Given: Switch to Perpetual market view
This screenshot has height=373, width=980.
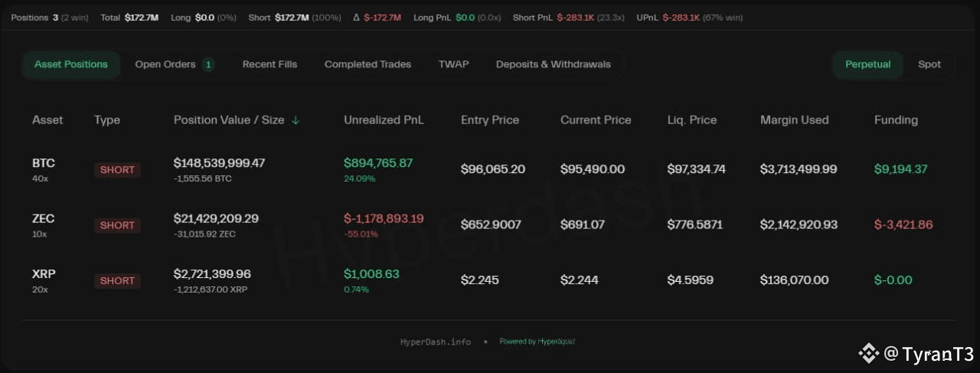Looking at the screenshot, I should click(x=867, y=64).
